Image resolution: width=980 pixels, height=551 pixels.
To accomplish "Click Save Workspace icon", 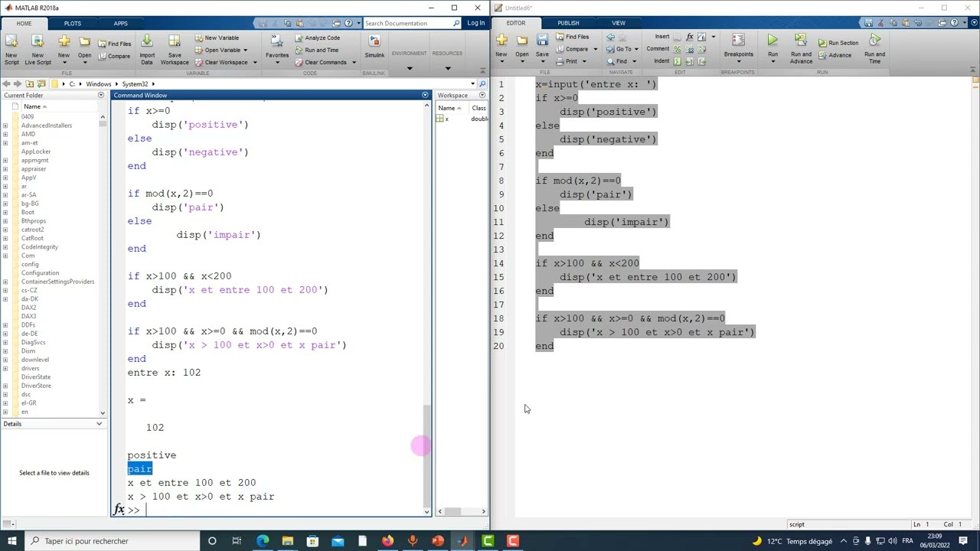I will coord(175,48).
